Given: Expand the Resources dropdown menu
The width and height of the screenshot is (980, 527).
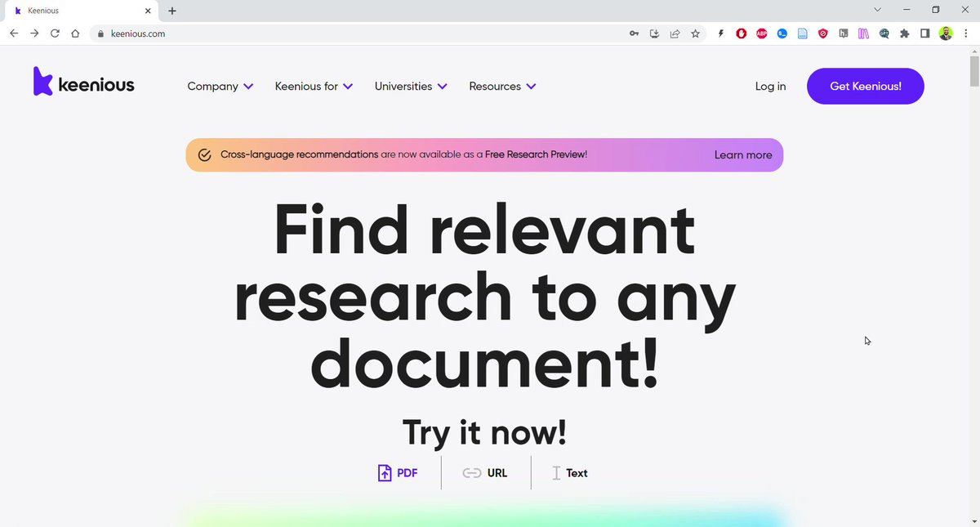Looking at the screenshot, I should (502, 86).
